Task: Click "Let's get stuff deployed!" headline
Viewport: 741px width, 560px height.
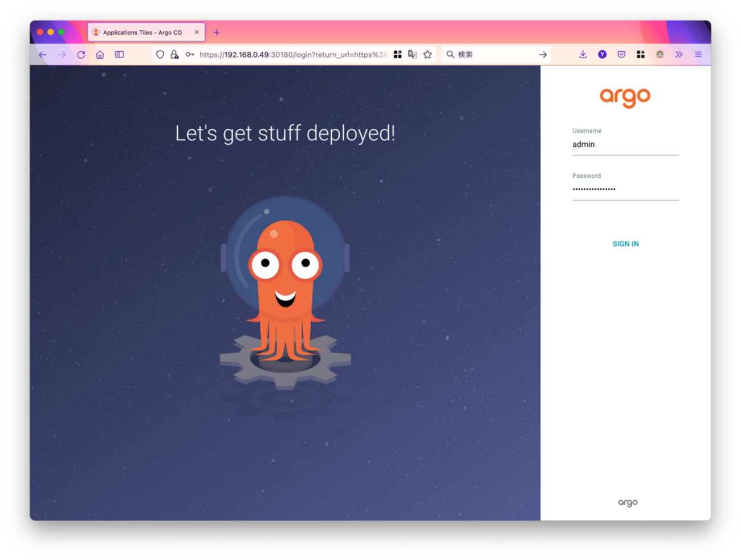Action: (285, 133)
